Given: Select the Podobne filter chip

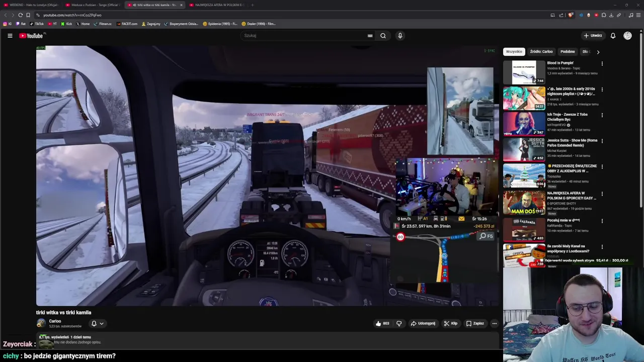Looking at the screenshot, I should coord(568,52).
